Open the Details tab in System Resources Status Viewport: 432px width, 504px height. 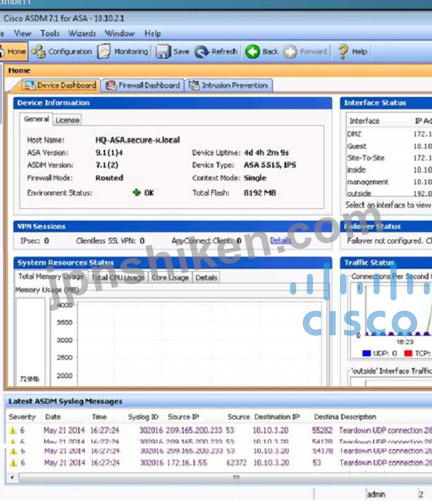(206, 277)
